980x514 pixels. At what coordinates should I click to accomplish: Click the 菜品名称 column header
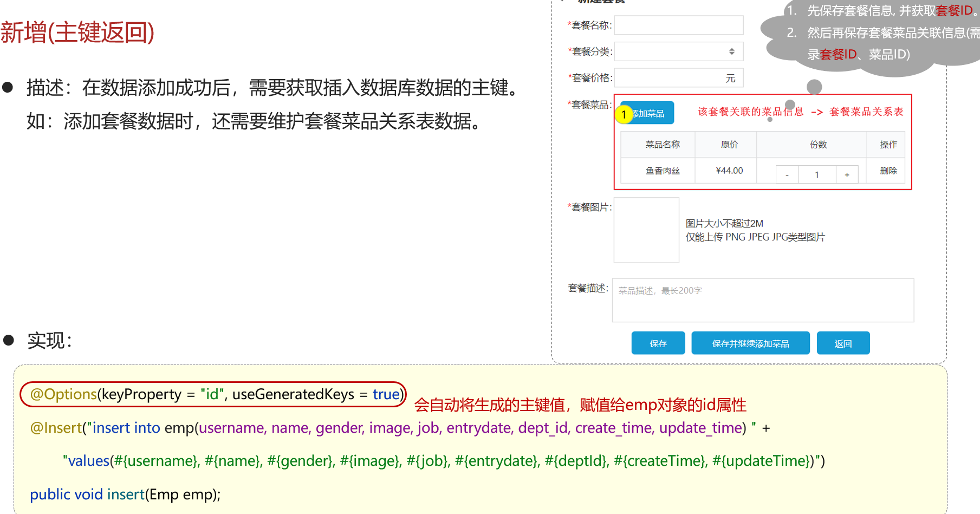[x=662, y=145]
